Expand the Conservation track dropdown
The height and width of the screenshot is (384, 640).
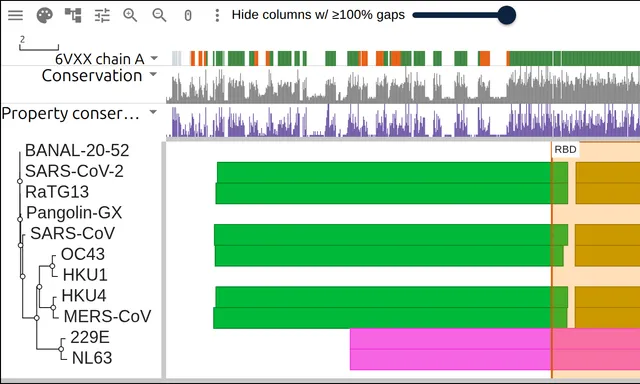coord(153,74)
